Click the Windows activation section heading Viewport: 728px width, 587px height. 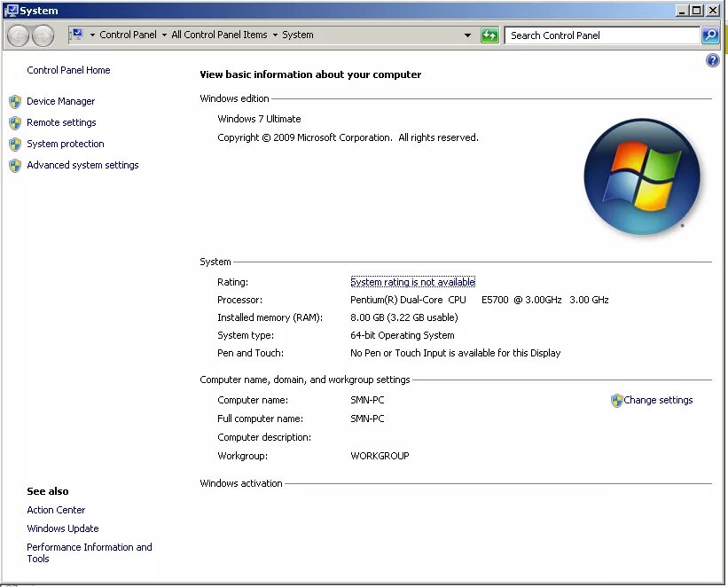[x=241, y=483]
